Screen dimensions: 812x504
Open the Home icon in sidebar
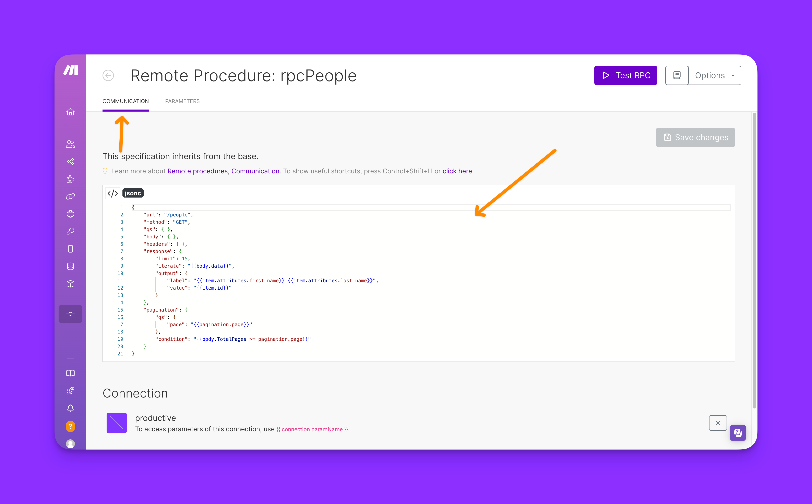(x=70, y=112)
